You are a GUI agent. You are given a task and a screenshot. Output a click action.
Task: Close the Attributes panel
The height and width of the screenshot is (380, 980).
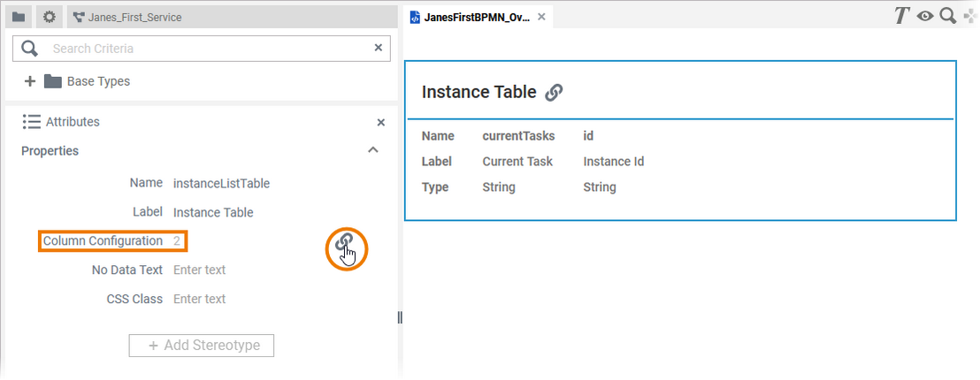(x=381, y=123)
